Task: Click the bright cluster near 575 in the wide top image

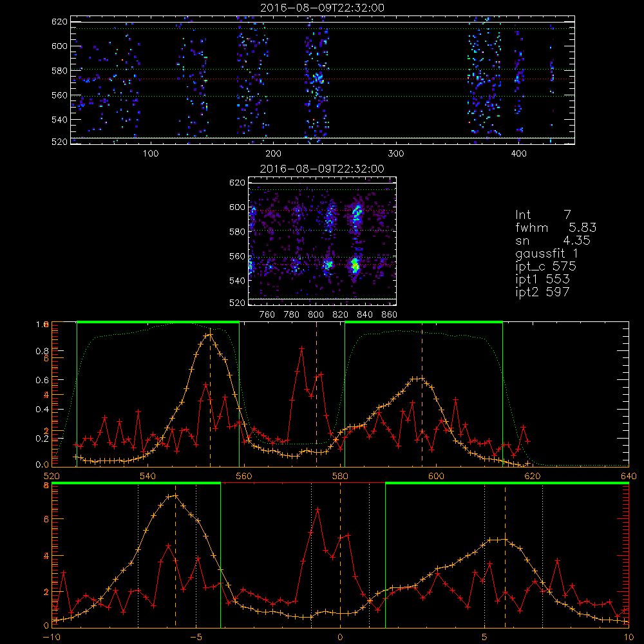Action: coord(317,78)
